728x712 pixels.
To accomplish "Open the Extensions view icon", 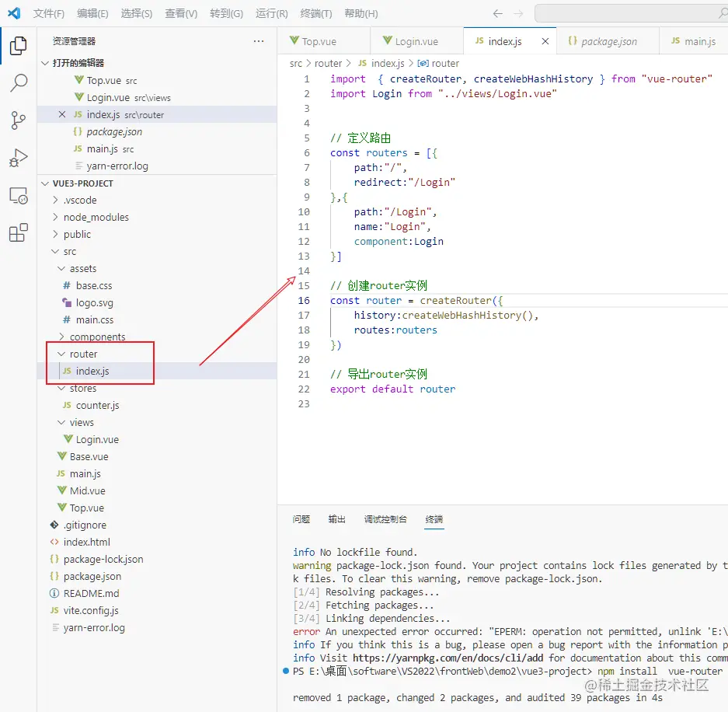I will pos(18,232).
